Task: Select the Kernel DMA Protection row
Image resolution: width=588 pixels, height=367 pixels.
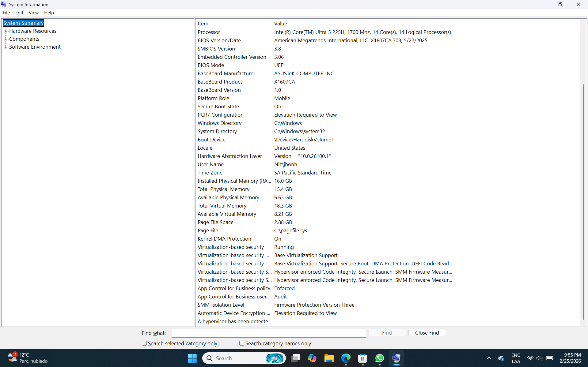Action: 325,239
